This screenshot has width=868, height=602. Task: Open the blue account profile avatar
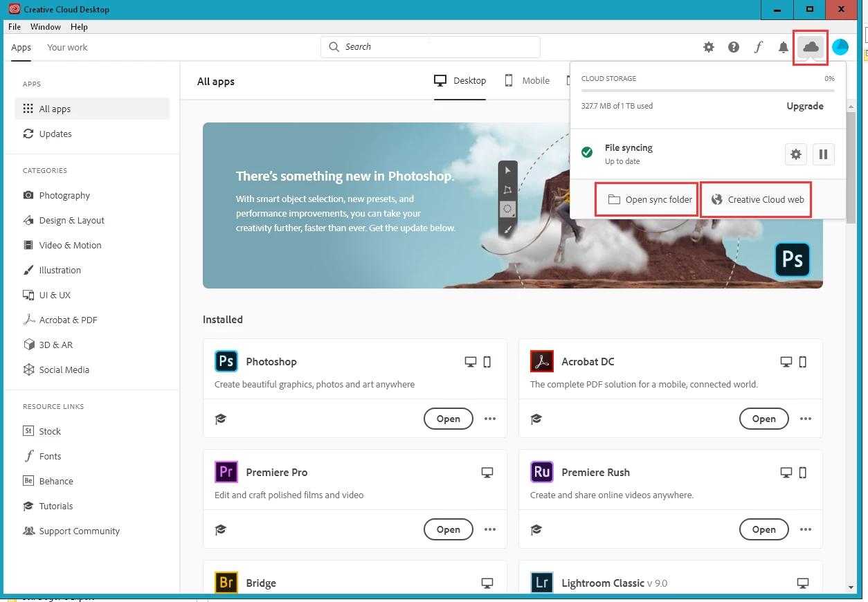pyautogui.click(x=840, y=47)
